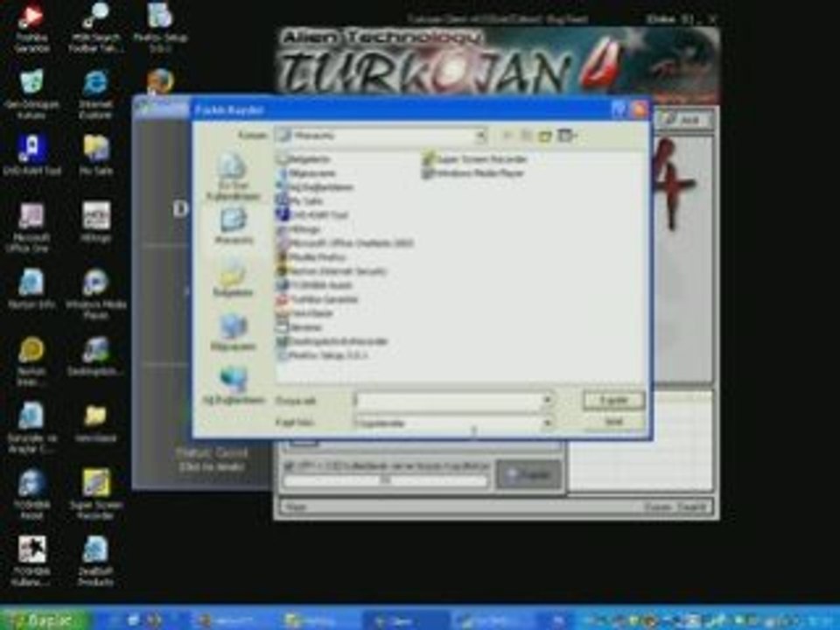Launch Super Screen Recorder desktop shortcut
Image resolution: width=840 pixels, height=630 pixels.
[95, 493]
